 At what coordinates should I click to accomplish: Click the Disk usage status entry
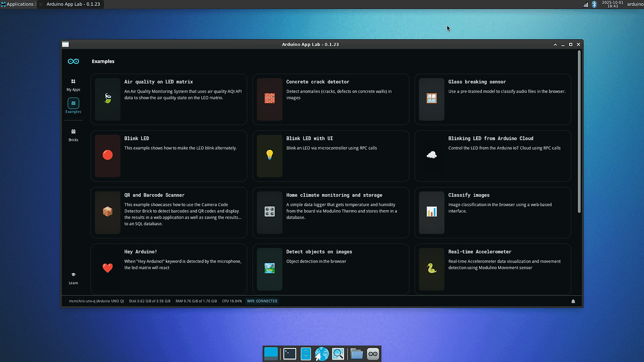coord(150,301)
